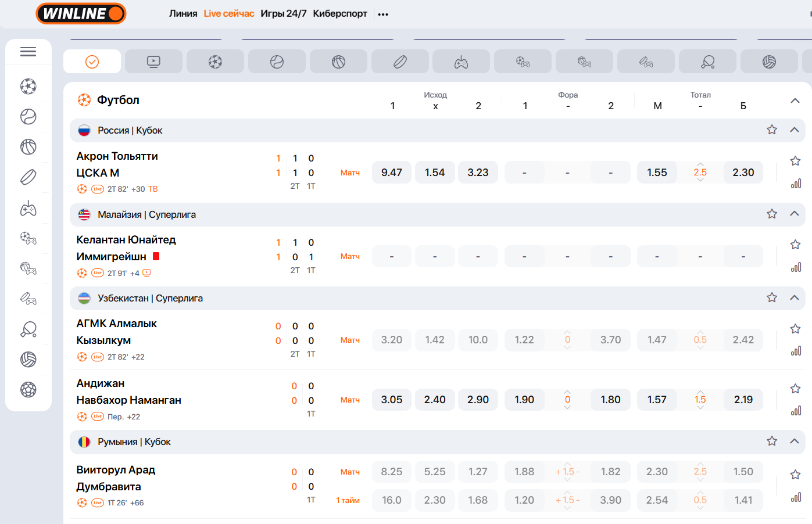The height and width of the screenshot is (524, 812).
Task: Select tennis icon in left sidebar
Action: pyautogui.click(x=28, y=117)
